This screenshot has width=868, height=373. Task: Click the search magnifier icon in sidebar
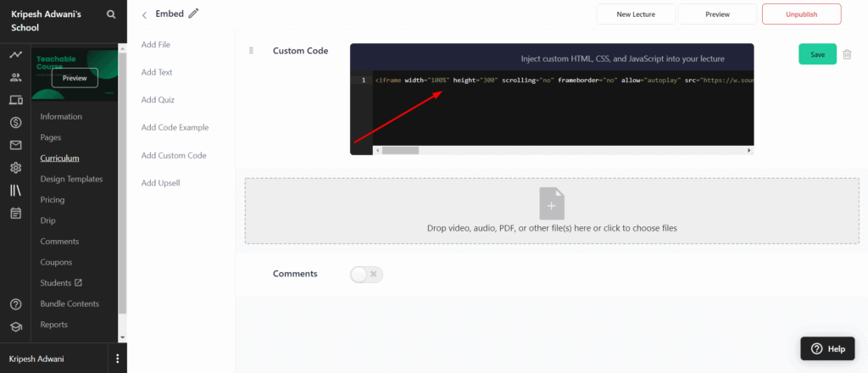(x=112, y=14)
